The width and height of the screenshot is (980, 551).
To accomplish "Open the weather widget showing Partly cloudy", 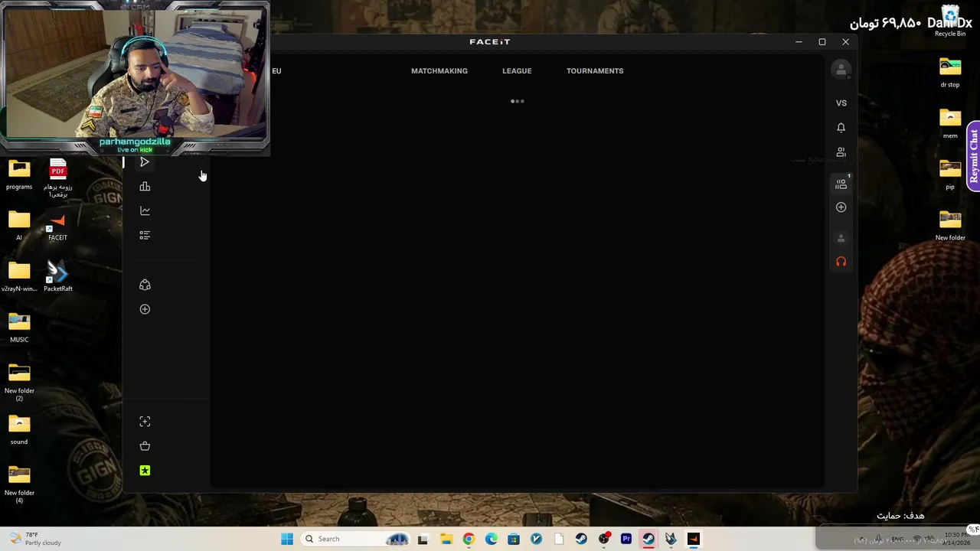I will point(34,539).
